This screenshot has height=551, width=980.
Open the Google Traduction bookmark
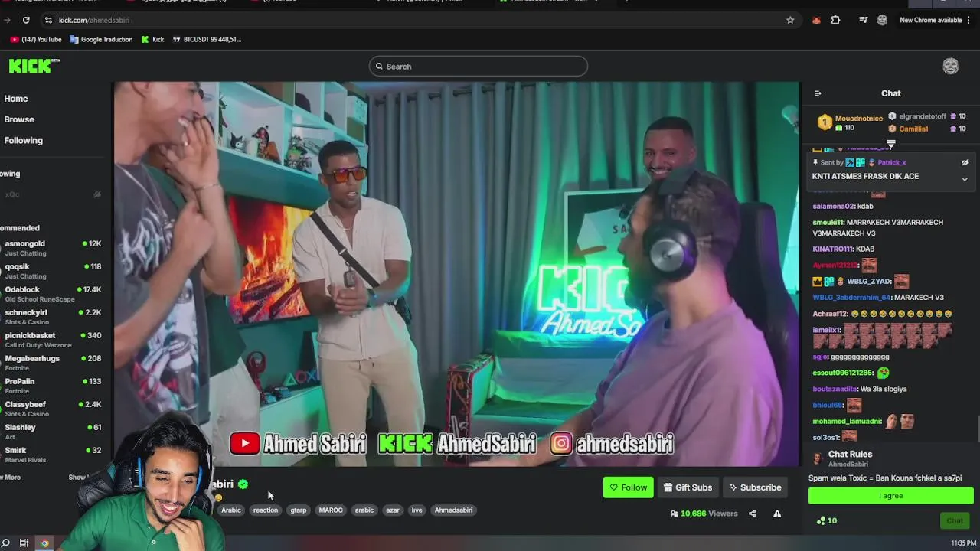coord(101,39)
